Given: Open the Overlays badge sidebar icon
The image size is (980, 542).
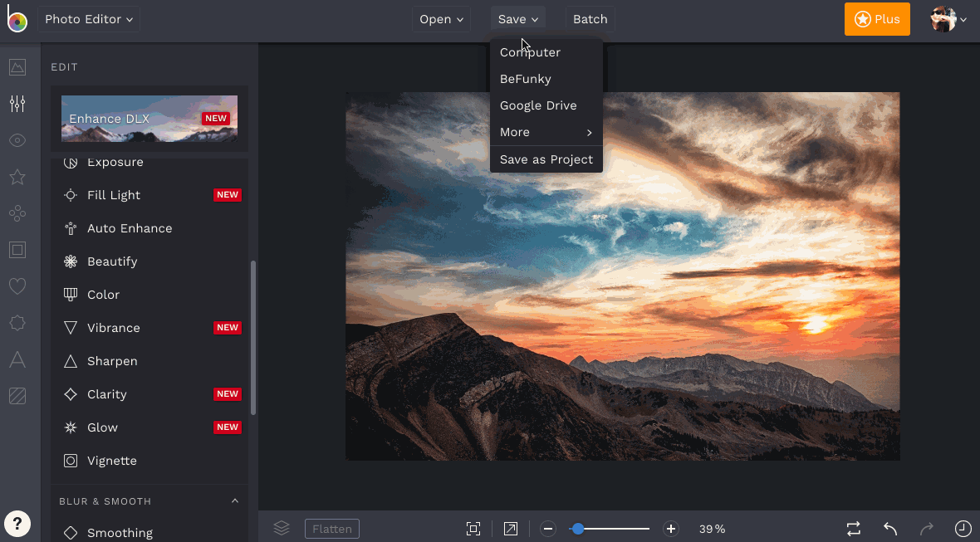Looking at the screenshot, I should 17,323.
